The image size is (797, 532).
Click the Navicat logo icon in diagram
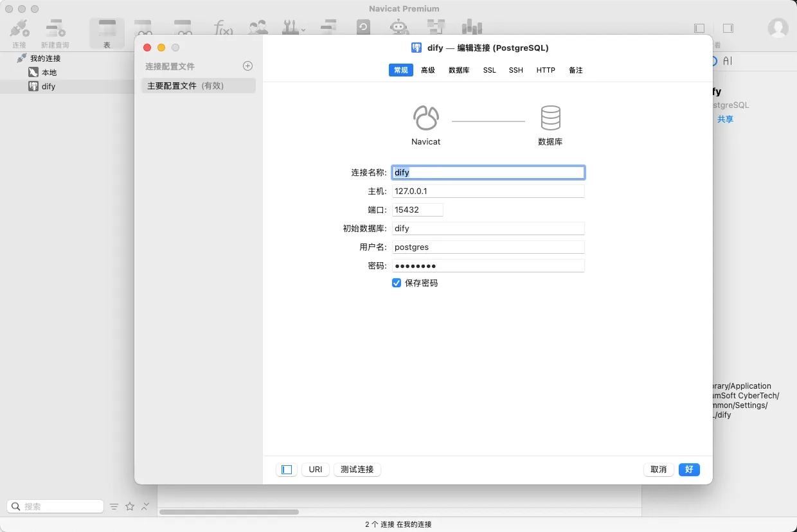tap(425, 118)
